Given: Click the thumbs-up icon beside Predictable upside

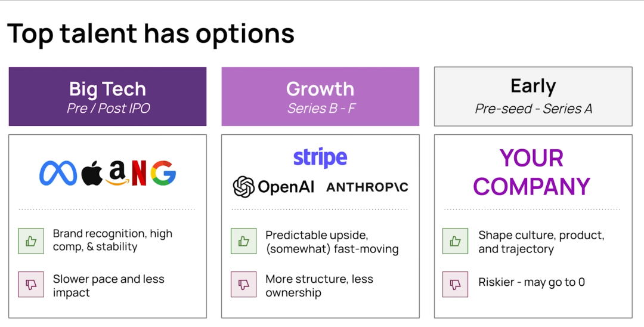Looking at the screenshot, I should tap(243, 240).
